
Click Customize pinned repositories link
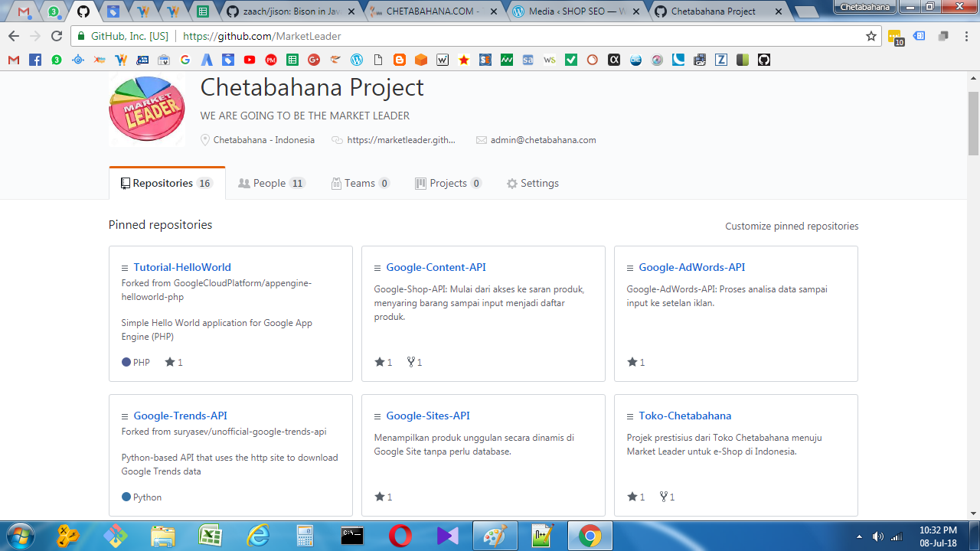(792, 227)
